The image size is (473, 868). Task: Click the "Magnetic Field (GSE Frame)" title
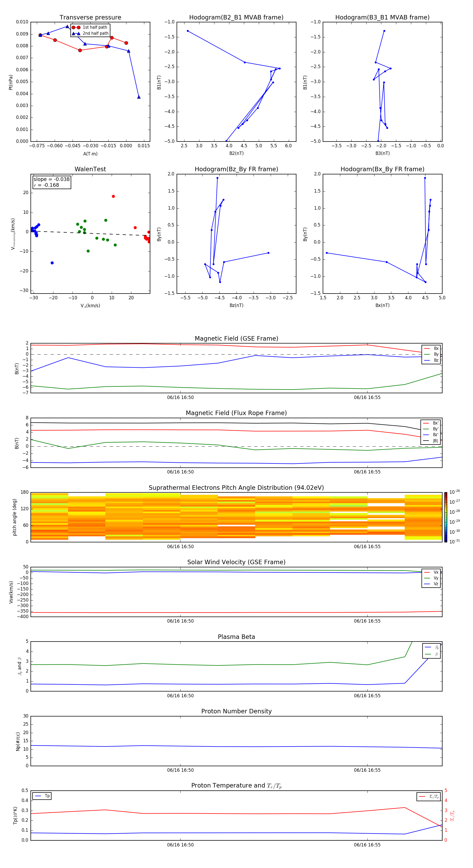tap(236, 339)
